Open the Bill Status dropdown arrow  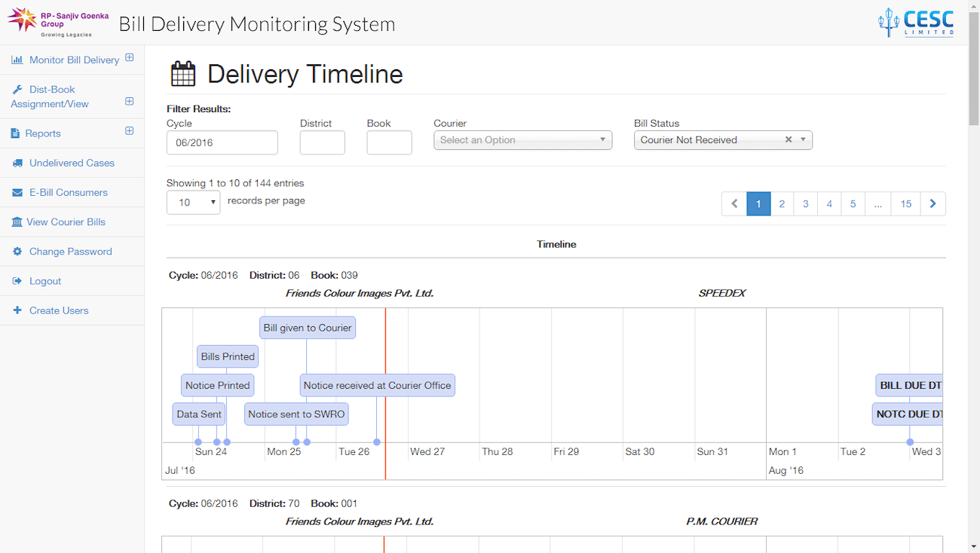(803, 139)
